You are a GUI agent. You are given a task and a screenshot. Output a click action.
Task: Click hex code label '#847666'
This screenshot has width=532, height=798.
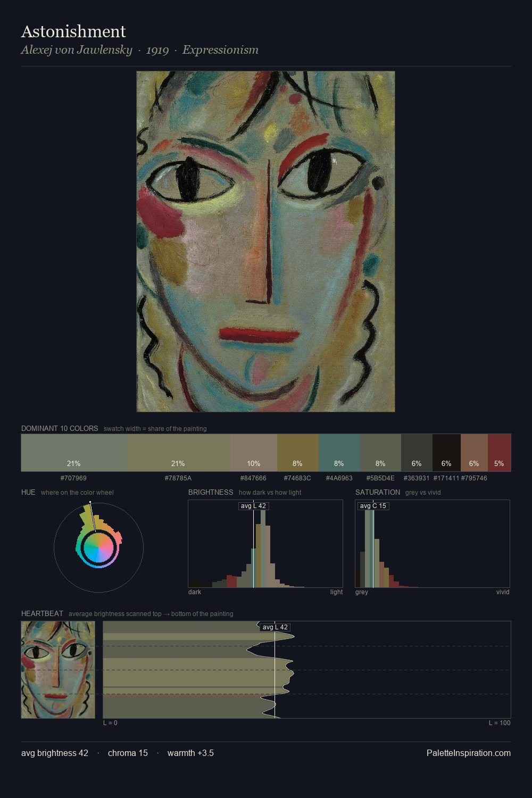tap(254, 478)
